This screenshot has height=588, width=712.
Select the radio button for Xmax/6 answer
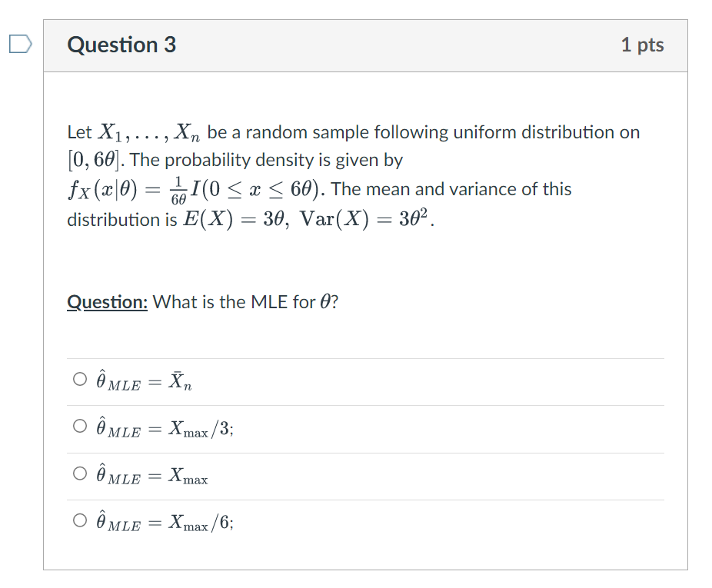(x=79, y=520)
